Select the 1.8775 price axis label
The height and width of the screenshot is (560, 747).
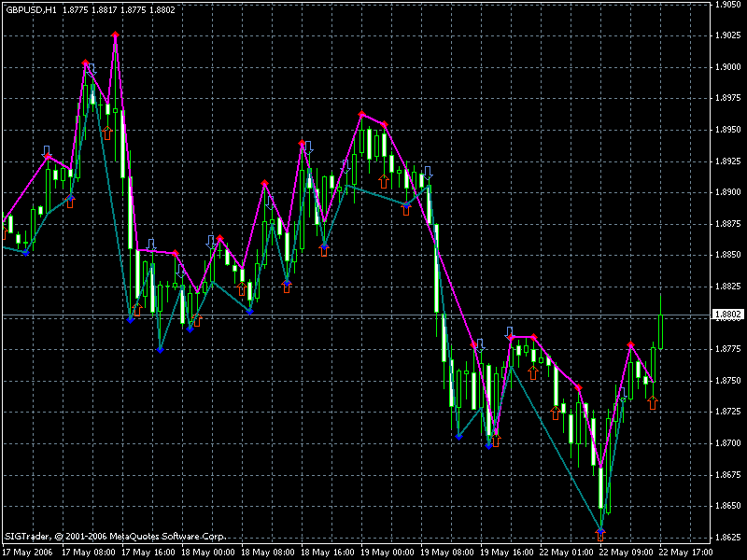click(728, 349)
